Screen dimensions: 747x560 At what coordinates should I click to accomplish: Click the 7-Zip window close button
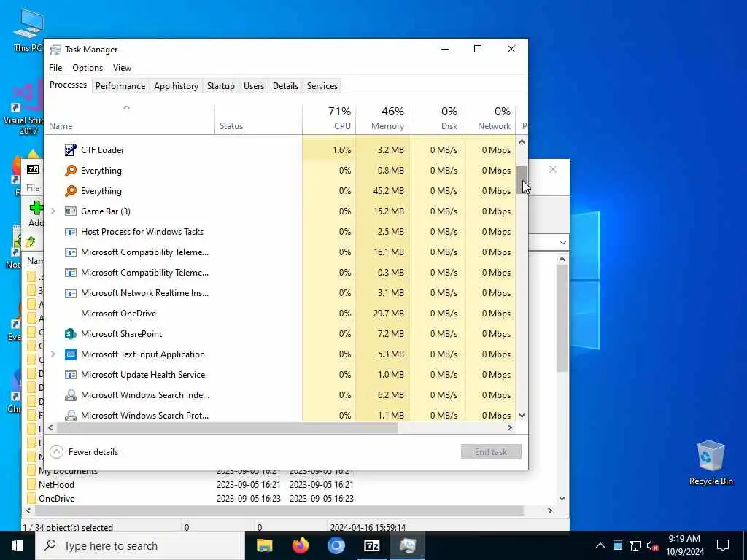pos(553,169)
